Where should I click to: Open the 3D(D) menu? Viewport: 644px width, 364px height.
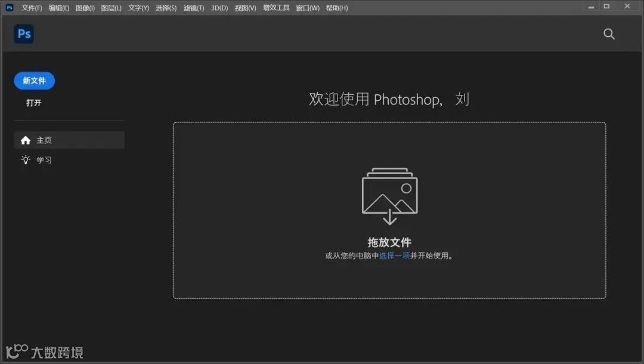(219, 8)
